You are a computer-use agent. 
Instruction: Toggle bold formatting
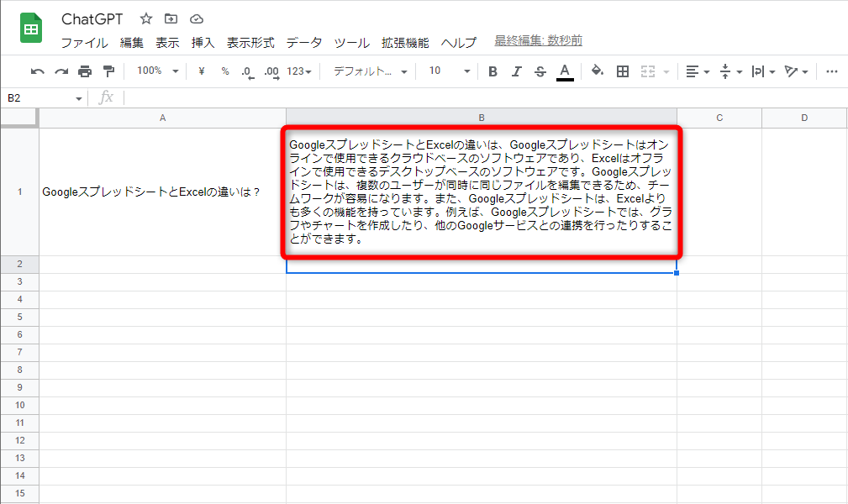pos(492,71)
